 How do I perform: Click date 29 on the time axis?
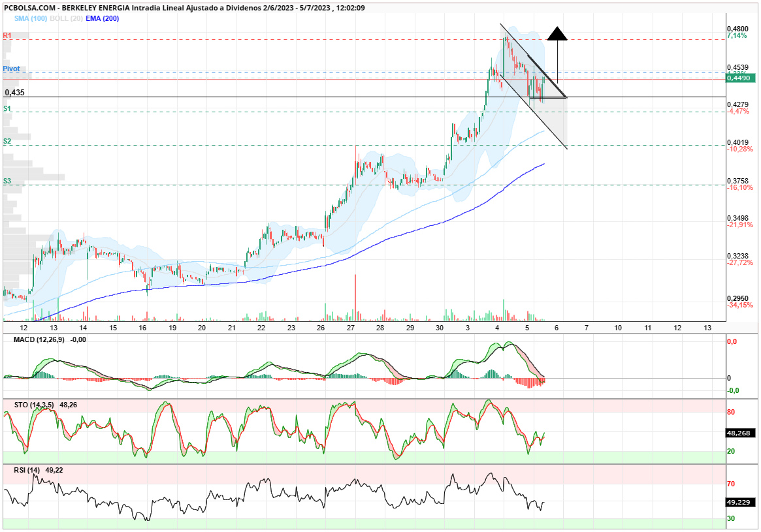click(x=410, y=328)
